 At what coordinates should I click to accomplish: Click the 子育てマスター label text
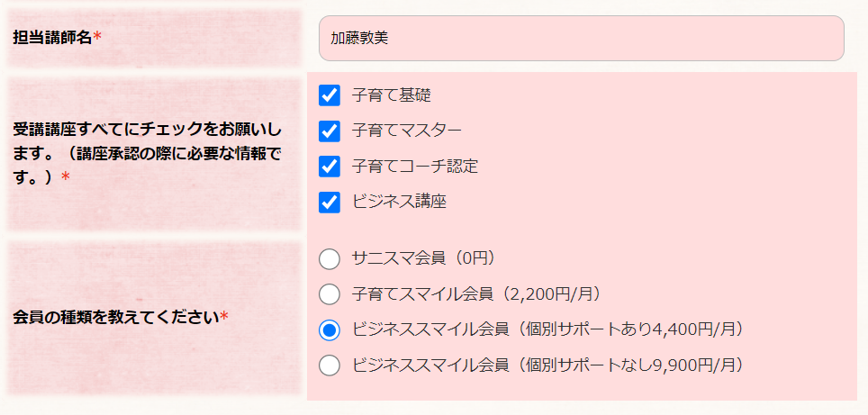pyautogui.click(x=407, y=131)
